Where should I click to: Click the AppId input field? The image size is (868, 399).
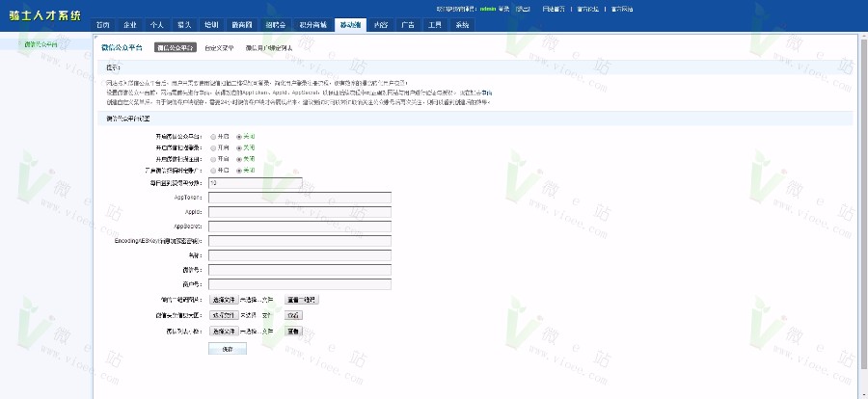[300, 212]
